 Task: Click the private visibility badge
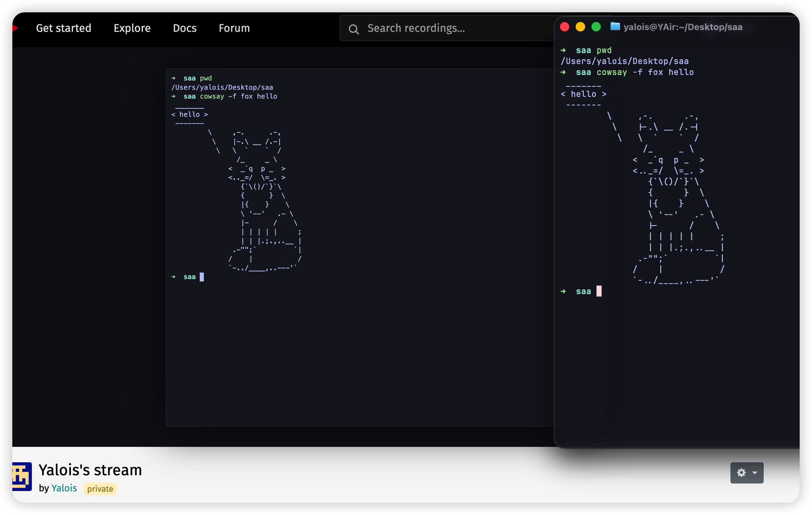coord(100,489)
